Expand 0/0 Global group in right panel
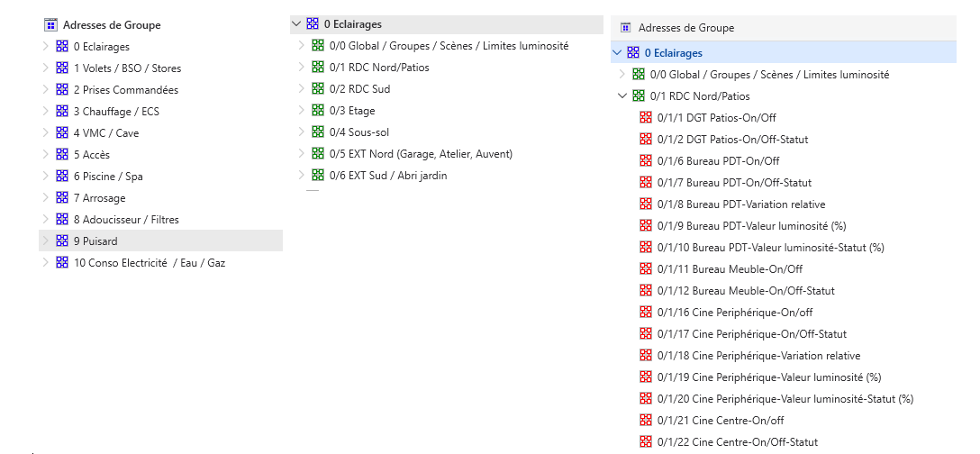Viewport: 980px width, 454px height. [622, 75]
